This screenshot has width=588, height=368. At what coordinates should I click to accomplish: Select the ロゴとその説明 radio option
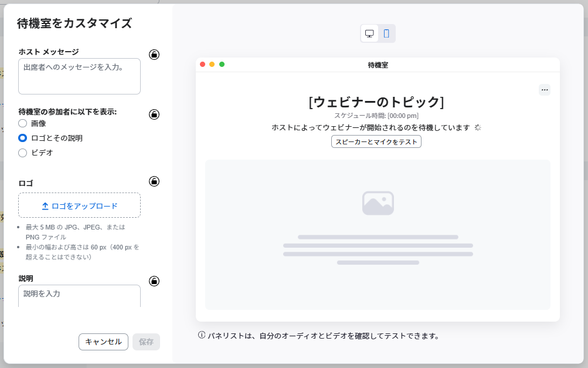pyautogui.click(x=23, y=138)
